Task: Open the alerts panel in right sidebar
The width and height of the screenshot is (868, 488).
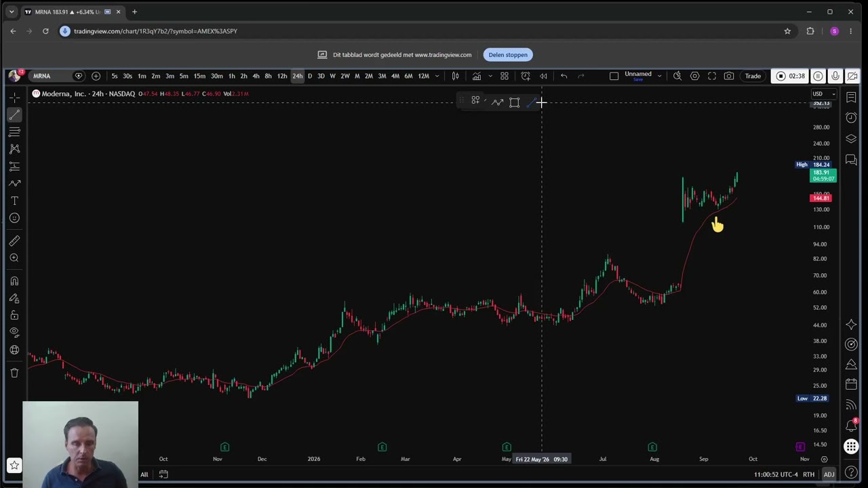Action: click(851, 118)
